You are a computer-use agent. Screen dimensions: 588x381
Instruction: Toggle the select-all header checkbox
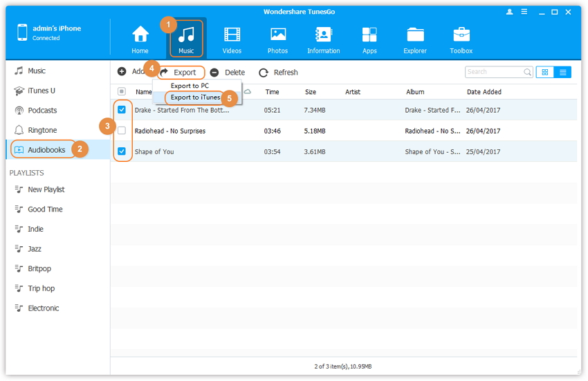pos(122,91)
